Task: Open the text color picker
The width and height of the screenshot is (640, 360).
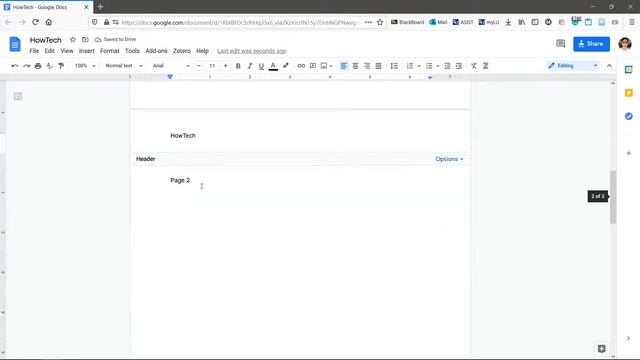Action: (x=273, y=66)
